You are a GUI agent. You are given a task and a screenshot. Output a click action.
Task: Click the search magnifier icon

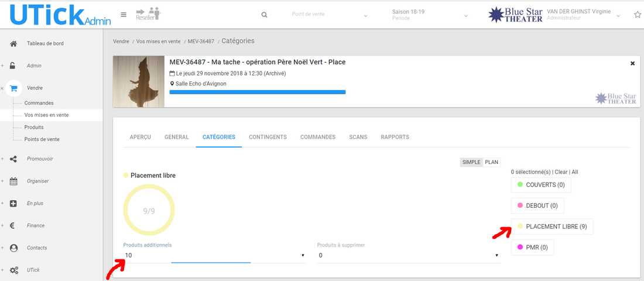[x=264, y=15]
